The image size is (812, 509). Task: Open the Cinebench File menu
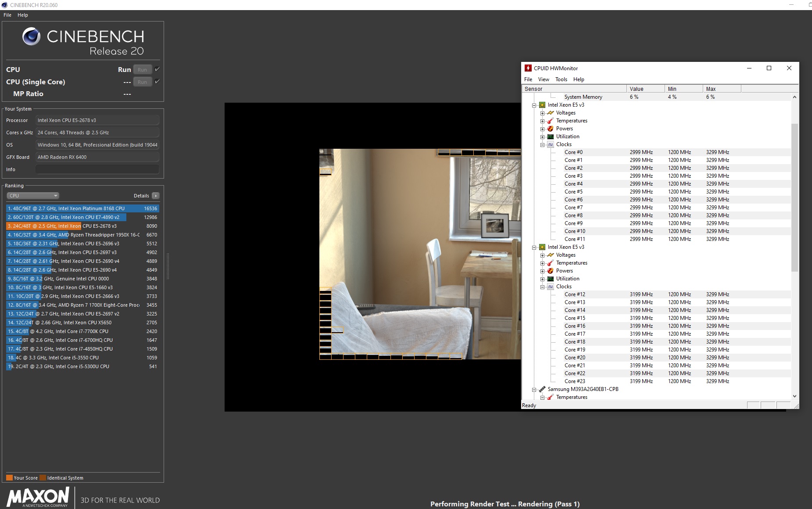[x=7, y=15]
